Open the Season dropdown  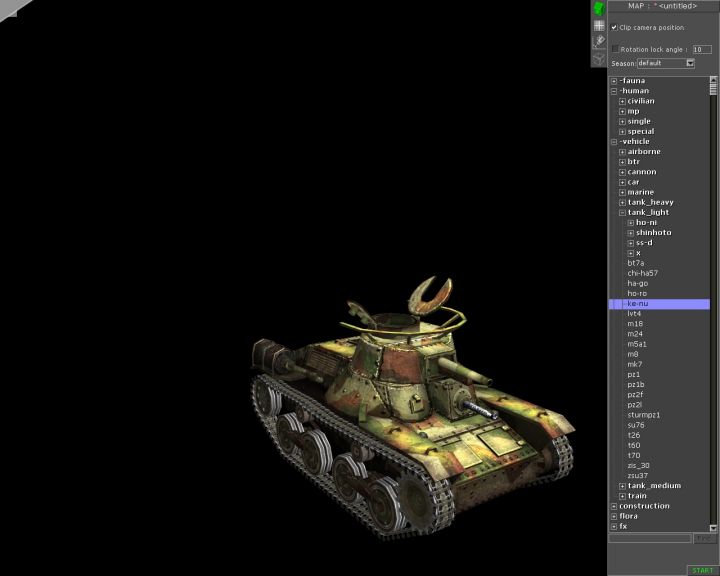(689, 63)
